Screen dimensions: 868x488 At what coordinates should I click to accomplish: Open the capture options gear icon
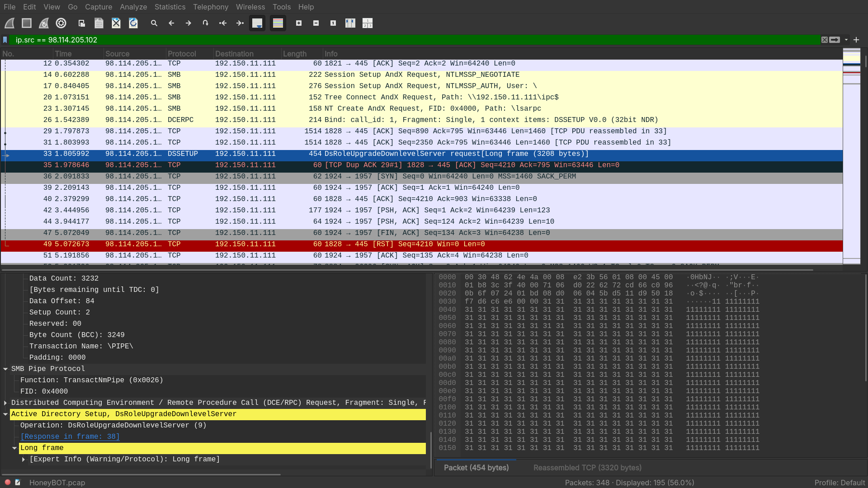[61, 23]
